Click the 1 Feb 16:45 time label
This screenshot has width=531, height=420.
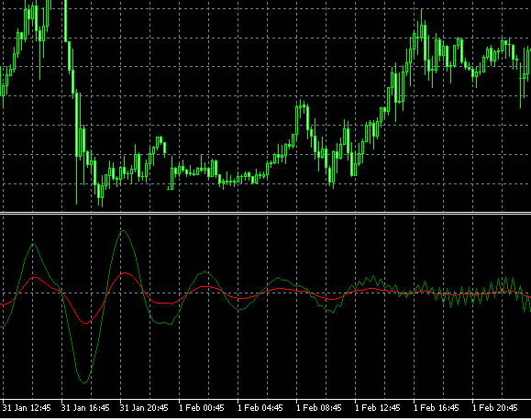437,407
